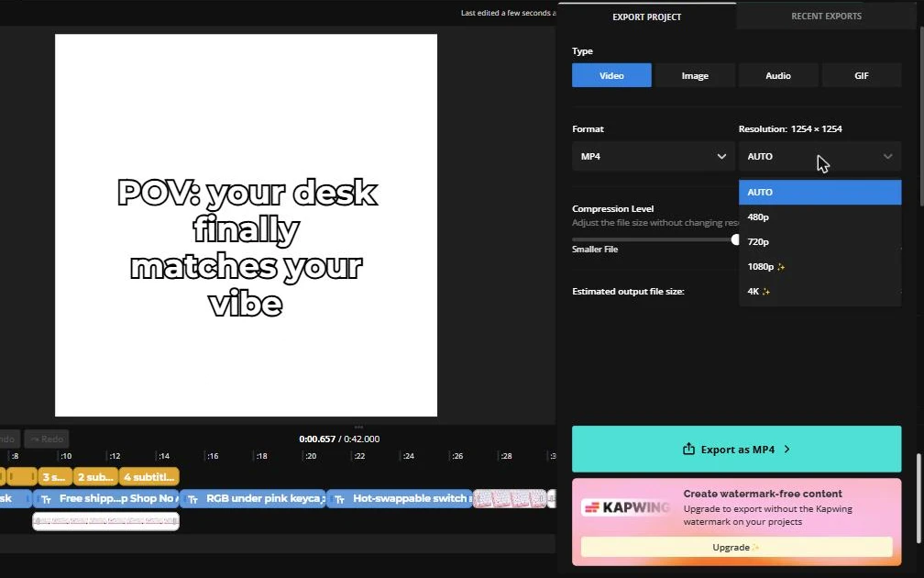Click the :20 mark on timeline ruler
Image resolution: width=924 pixels, height=578 pixels.
(x=310, y=456)
